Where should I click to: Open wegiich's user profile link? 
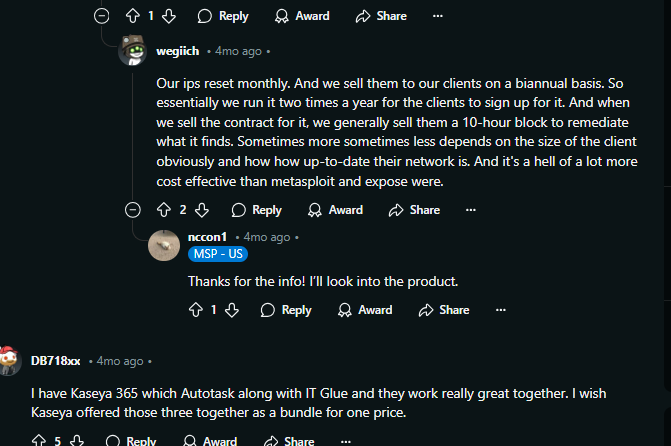(x=178, y=51)
